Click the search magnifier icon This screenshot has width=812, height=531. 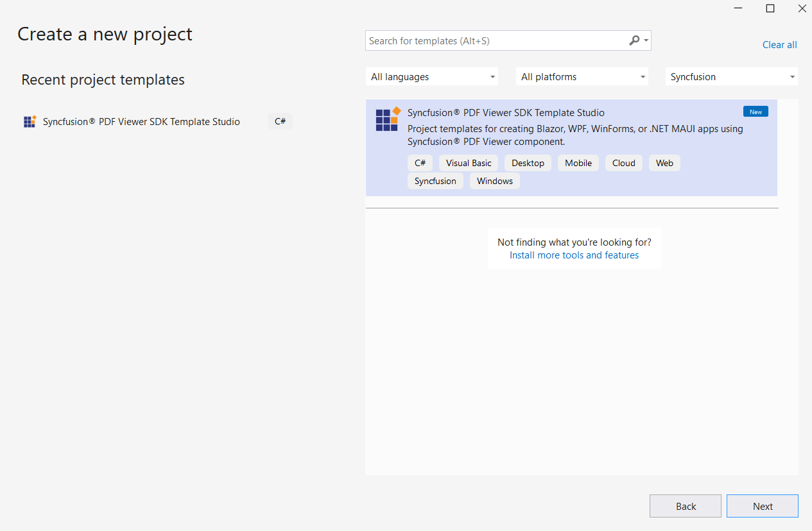(x=634, y=40)
